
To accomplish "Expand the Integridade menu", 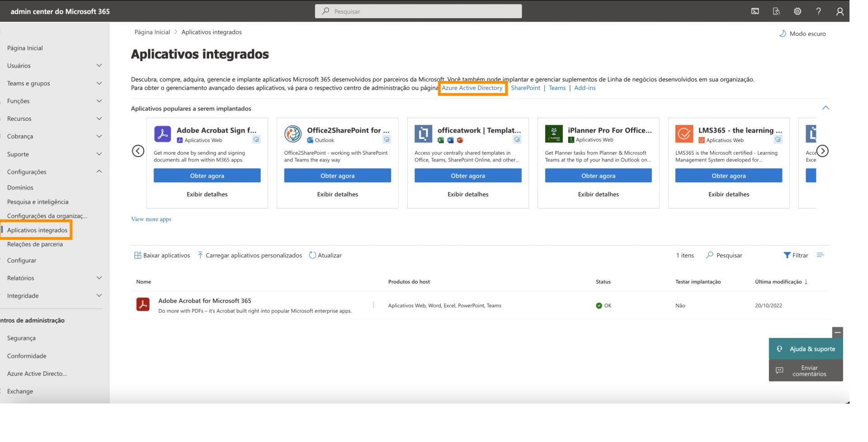I will 99,295.
